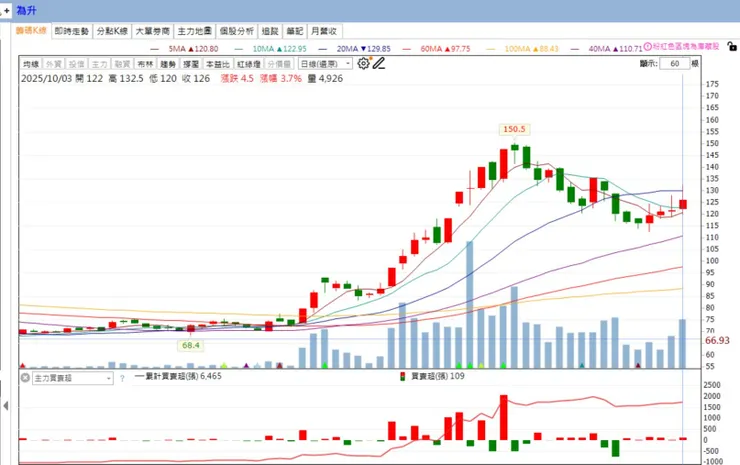Click the 20MA 129.85 legend entry

(x=354, y=49)
